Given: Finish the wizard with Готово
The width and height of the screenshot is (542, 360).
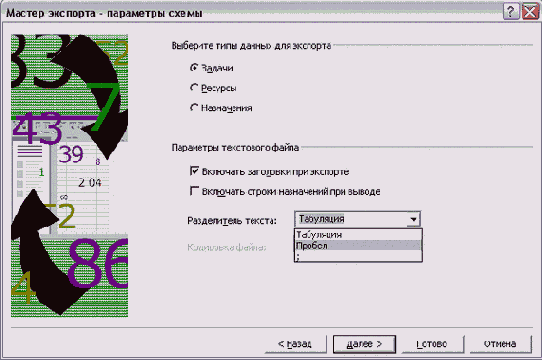Looking at the screenshot, I should [432, 344].
